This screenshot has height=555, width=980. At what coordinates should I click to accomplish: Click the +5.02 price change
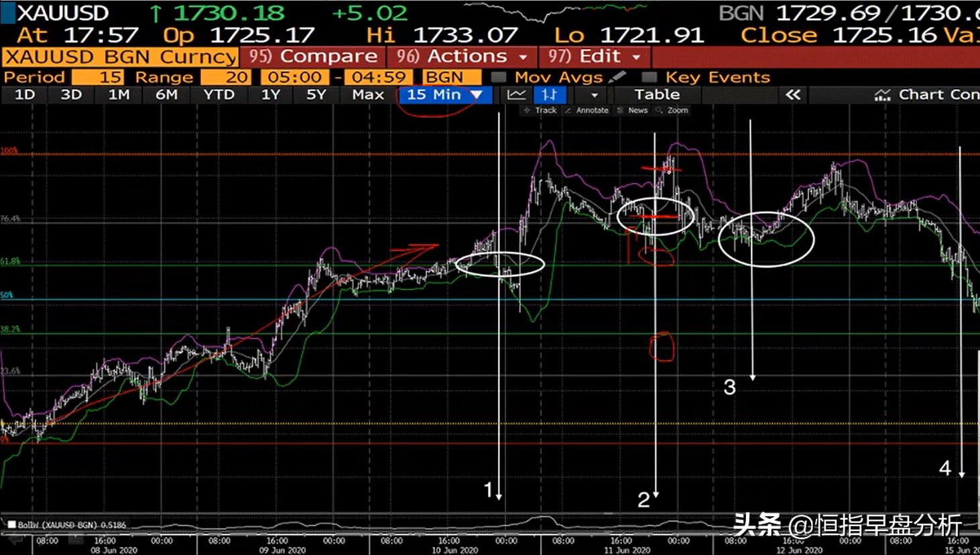pyautogui.click(x=369, y=13)
